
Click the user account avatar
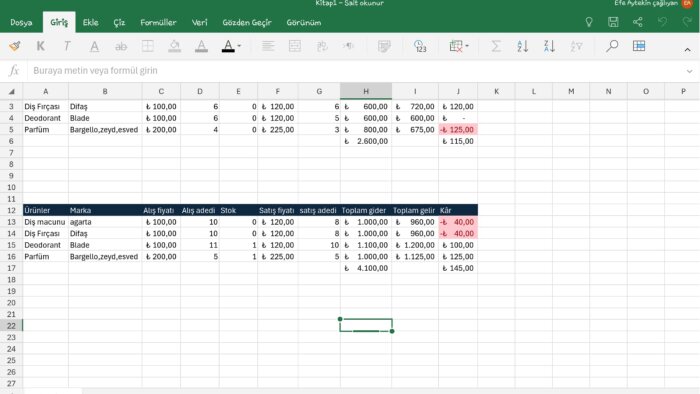point(687,4)
